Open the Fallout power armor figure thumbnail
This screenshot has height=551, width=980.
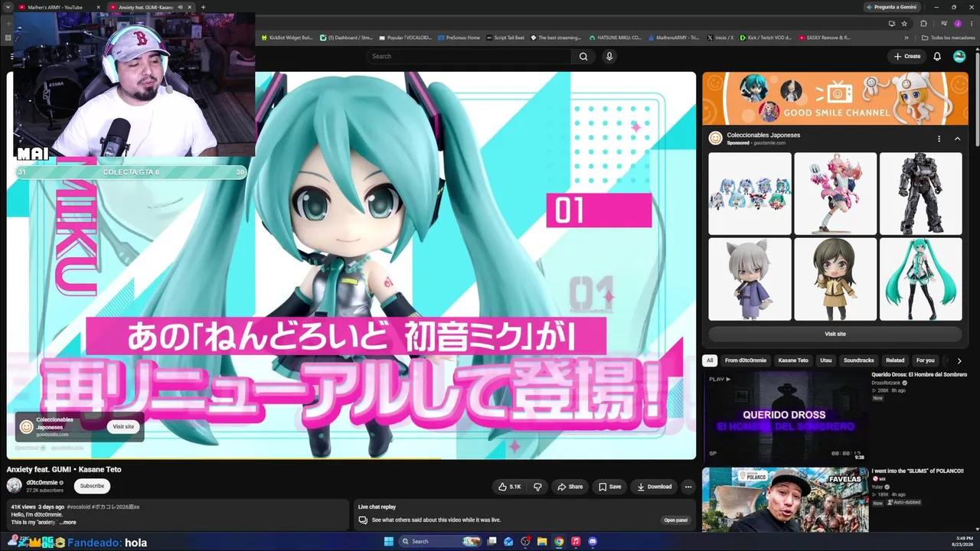[x=920, y=194]
